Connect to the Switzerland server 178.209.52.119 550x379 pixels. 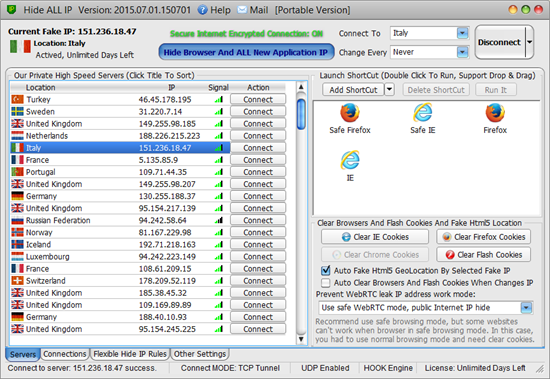258,281
